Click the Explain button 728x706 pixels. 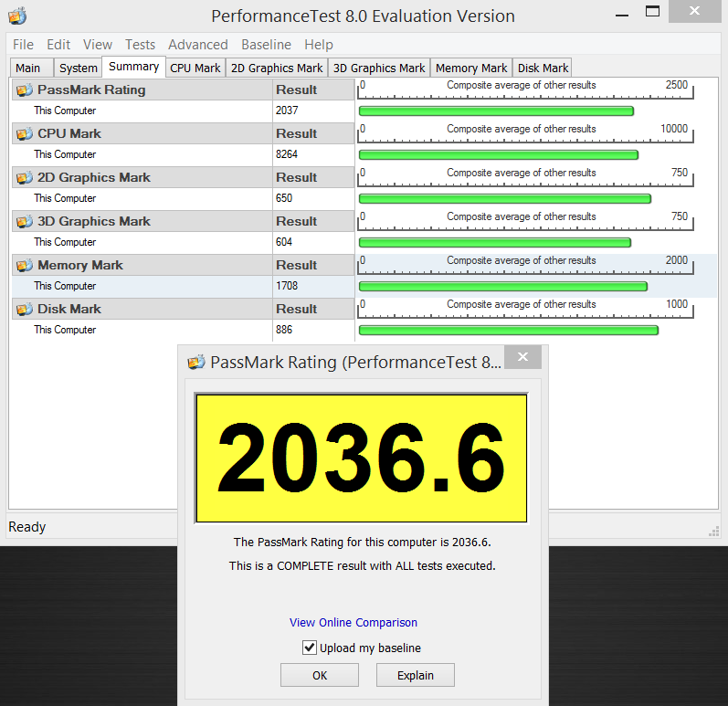pyautogui.click(x=415, y=675)
